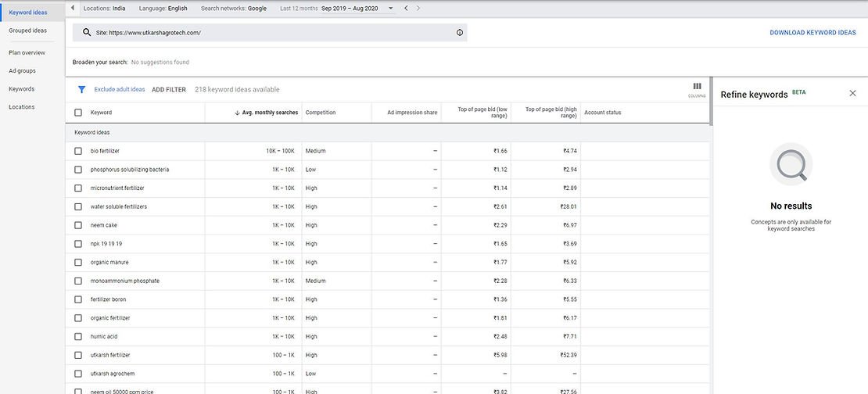Close the Refine keywords panel

(x=852, y=93)
